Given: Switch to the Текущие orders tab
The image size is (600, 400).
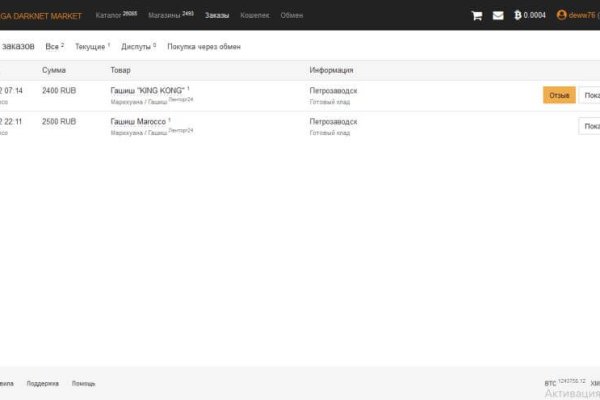Looking at the screenshot, I should coord(92,46).
